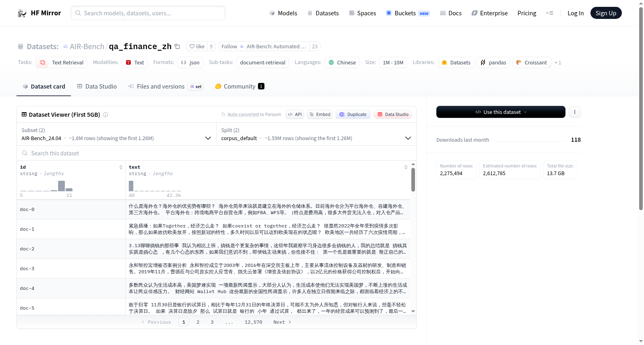Follow AIR-Bench: Automated organization
The width and height of the screenshot is (644, 345).
click(x=264, y=46)
